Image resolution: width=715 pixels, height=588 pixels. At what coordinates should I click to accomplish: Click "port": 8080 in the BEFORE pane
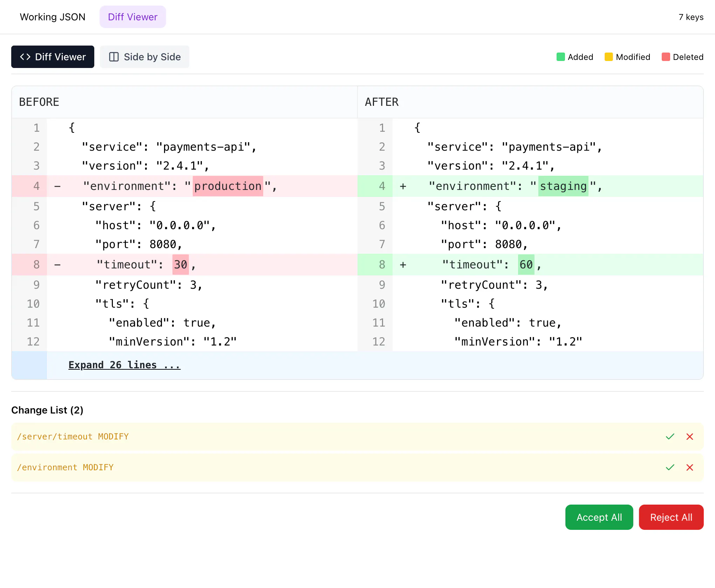[138, 244]
